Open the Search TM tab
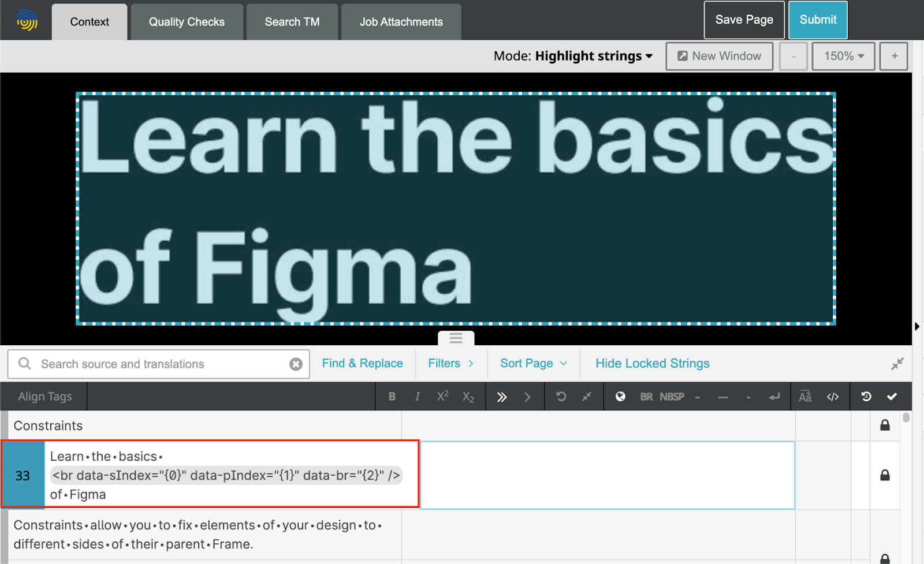The image size is (924, 564). [x=292, y=22]
